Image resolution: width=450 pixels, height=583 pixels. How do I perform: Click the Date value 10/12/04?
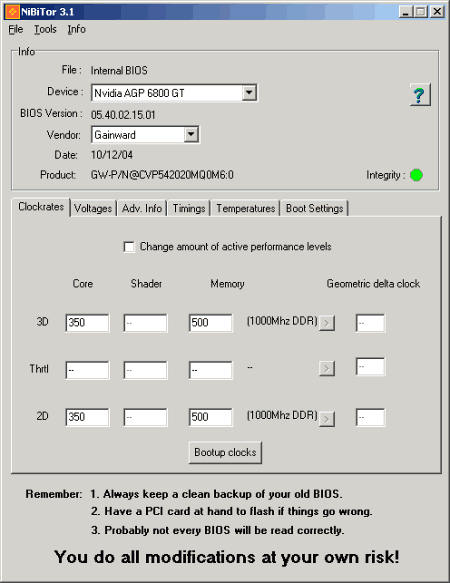[x=112, y=155]
